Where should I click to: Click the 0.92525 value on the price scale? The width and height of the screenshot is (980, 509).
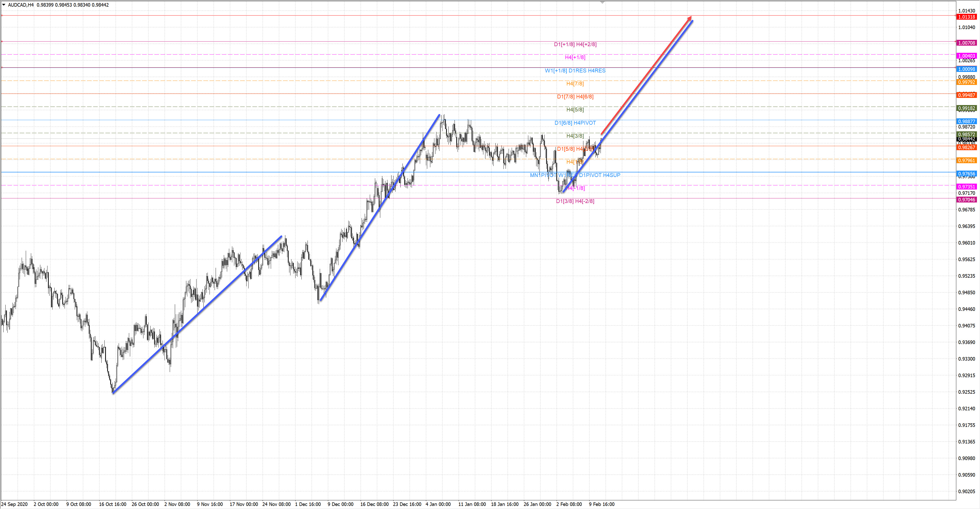point(966,392)
